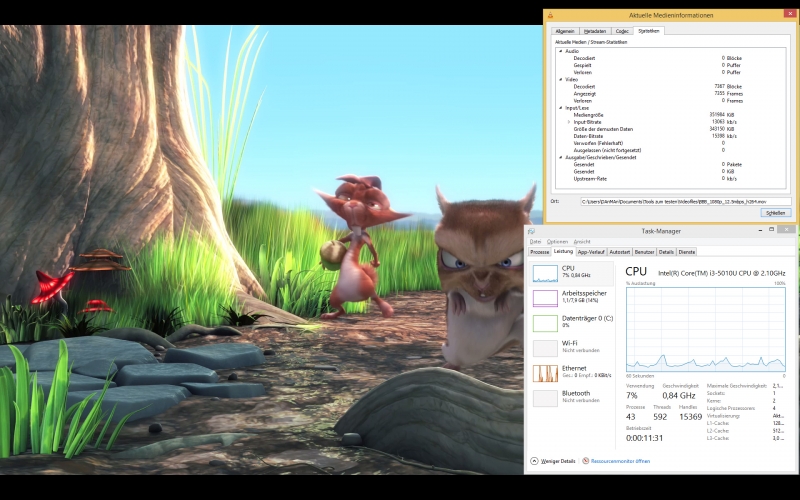Open the Ansicht menu in Task-Manager

(x=582, y=242)
